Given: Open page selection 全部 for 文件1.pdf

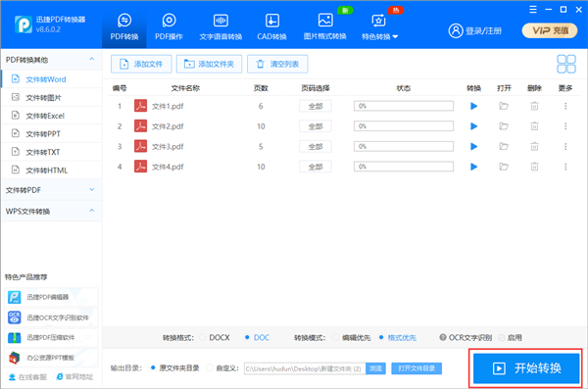Looking at the screenshot, I should click(316, 106).
